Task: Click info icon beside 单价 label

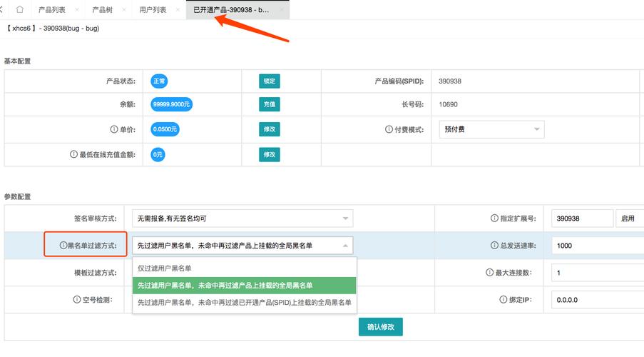Action: 114,129
